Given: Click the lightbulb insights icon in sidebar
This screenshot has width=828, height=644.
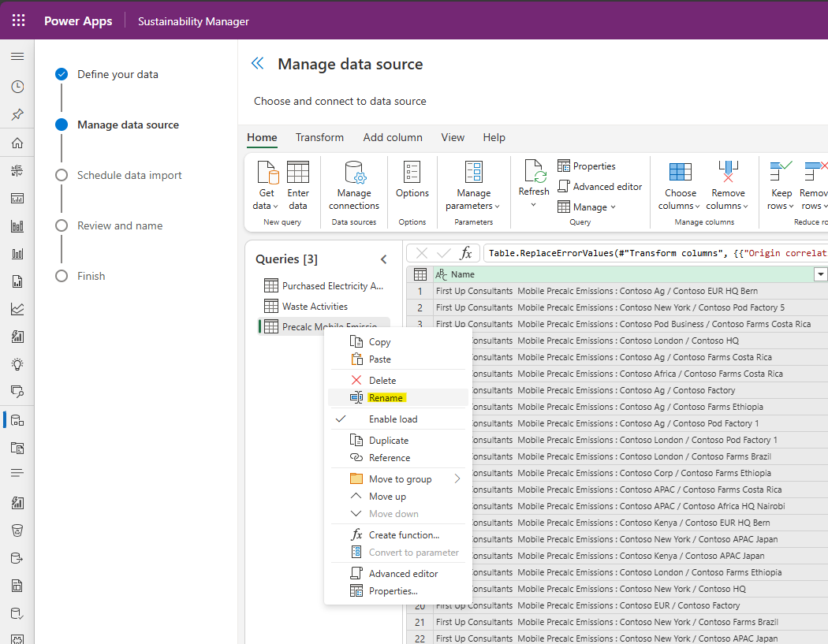Looking at the screenshot, I should click(17, 364).
